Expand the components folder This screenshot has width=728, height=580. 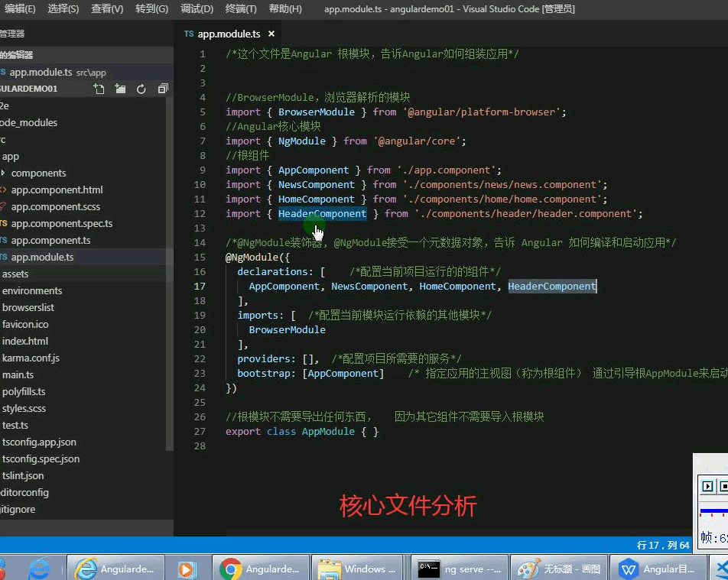coord(38,173)
